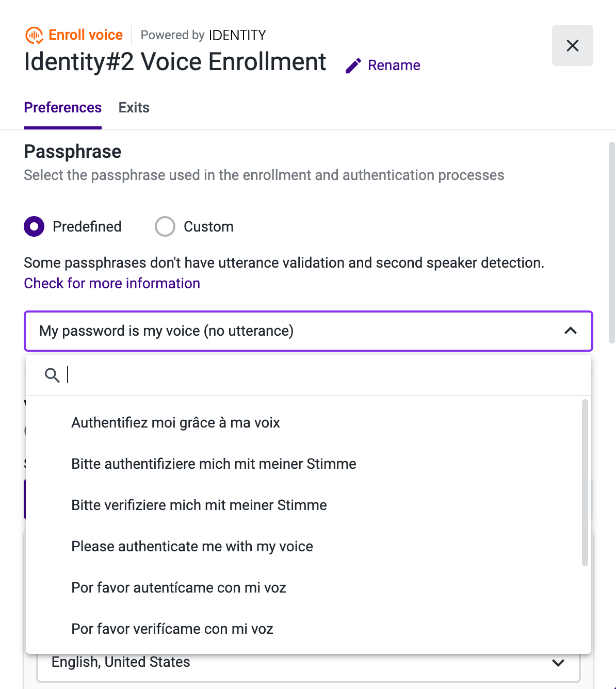Viewport: 616px width, 689px height.
Task: Click the Rename label next to the title
Action: [394, 65]
